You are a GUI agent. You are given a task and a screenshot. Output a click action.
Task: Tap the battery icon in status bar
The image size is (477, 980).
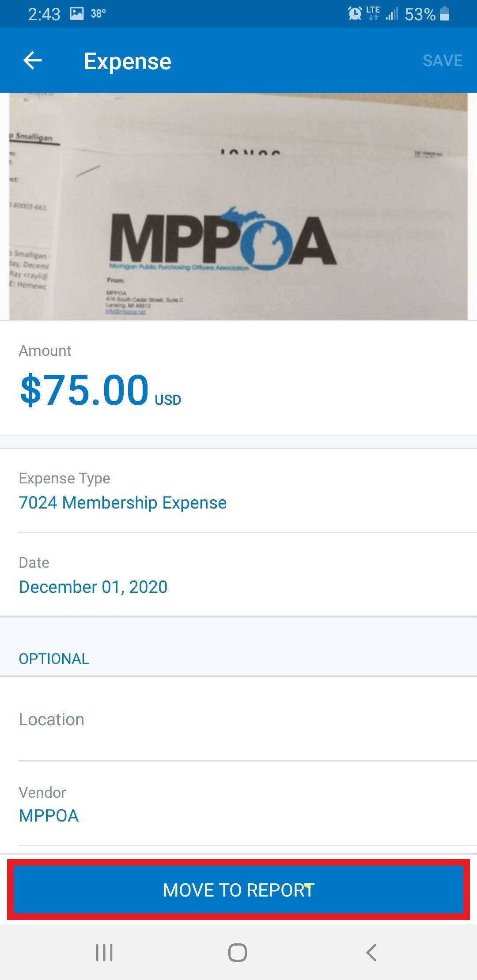445,14
